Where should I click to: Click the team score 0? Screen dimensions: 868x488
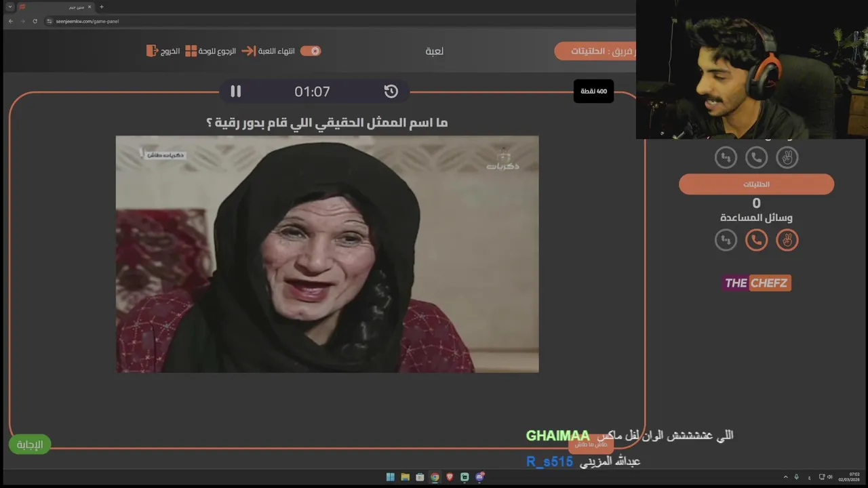coord(756,203)
